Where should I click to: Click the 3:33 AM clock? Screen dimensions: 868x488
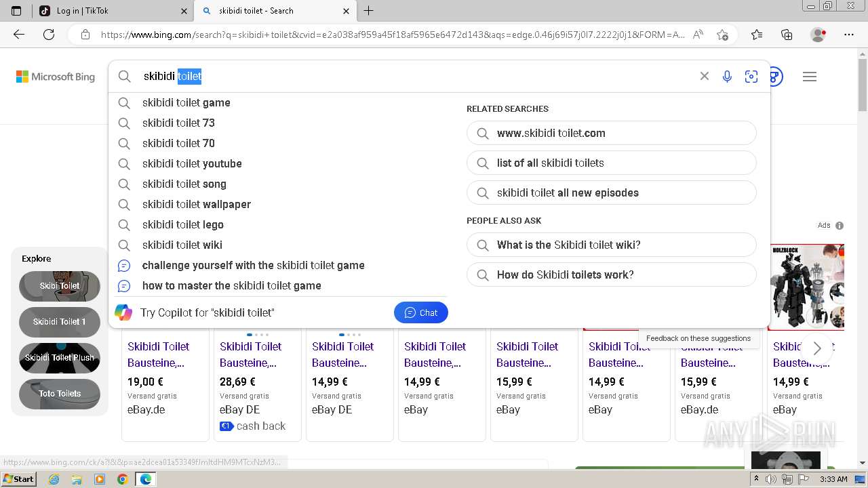833,479
